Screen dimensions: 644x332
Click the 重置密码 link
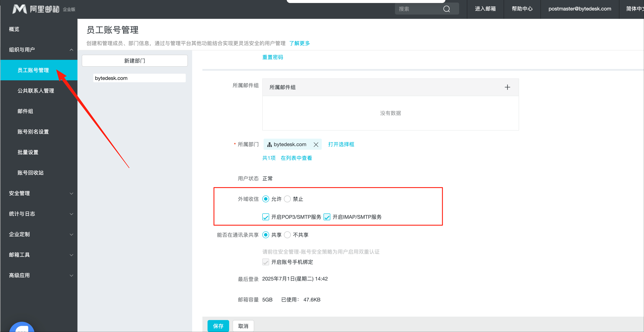click(x=273, y=57)
